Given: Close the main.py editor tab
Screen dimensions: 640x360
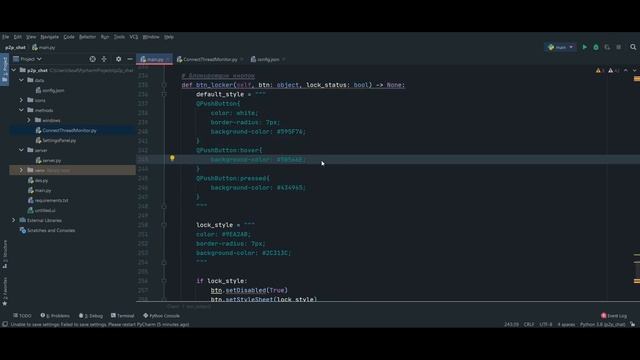Looking at the screenshot, I should coord(168,60).
